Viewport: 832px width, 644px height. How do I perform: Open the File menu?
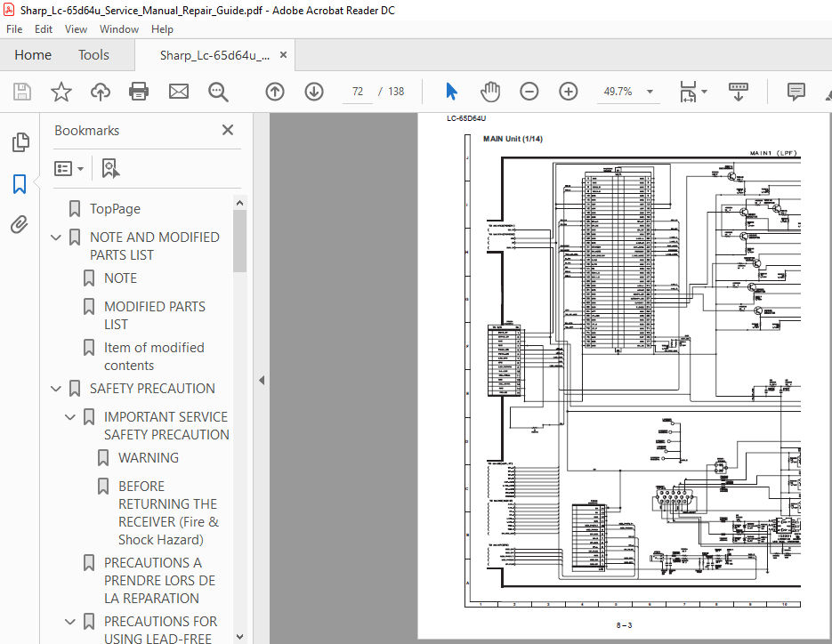click(x=14, y=29)
